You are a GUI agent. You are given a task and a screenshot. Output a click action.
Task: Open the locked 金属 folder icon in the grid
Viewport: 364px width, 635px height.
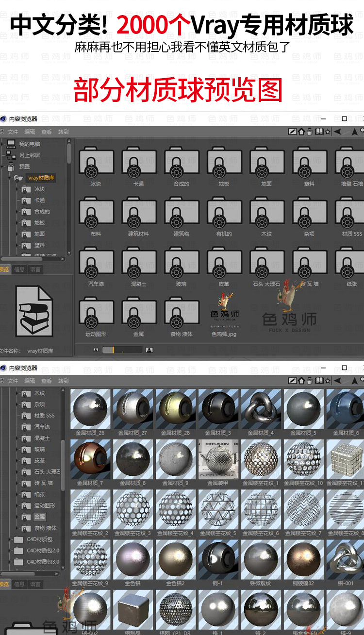(139, 314)
